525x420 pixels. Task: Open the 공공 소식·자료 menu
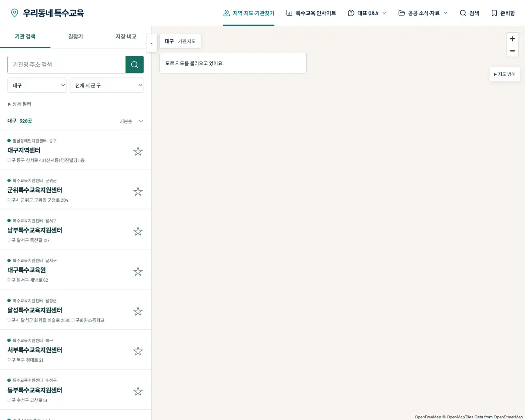(x=423, y=13)
